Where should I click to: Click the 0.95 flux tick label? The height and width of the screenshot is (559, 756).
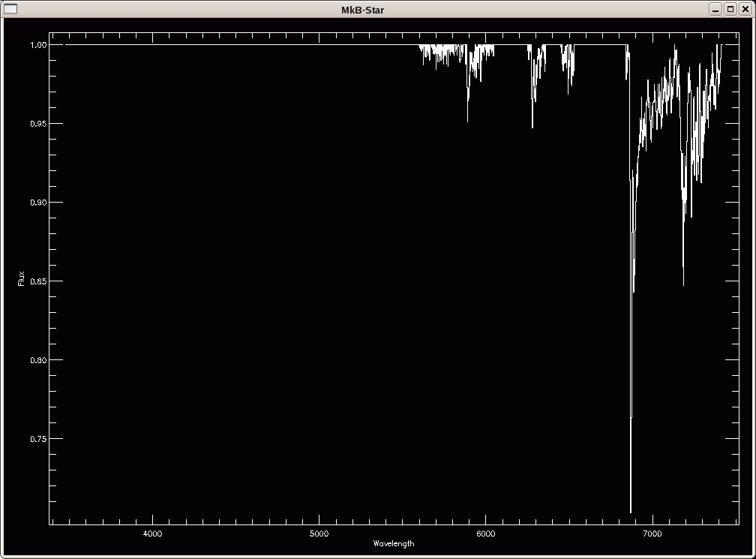37,124
